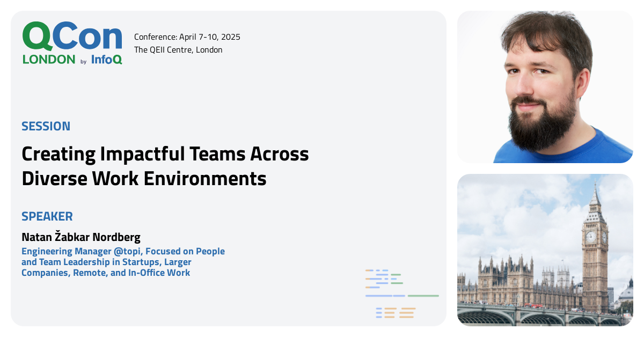Select the small green square in the code graphic
The width and height of the screenshot is (644, 337).
(397, 275)
